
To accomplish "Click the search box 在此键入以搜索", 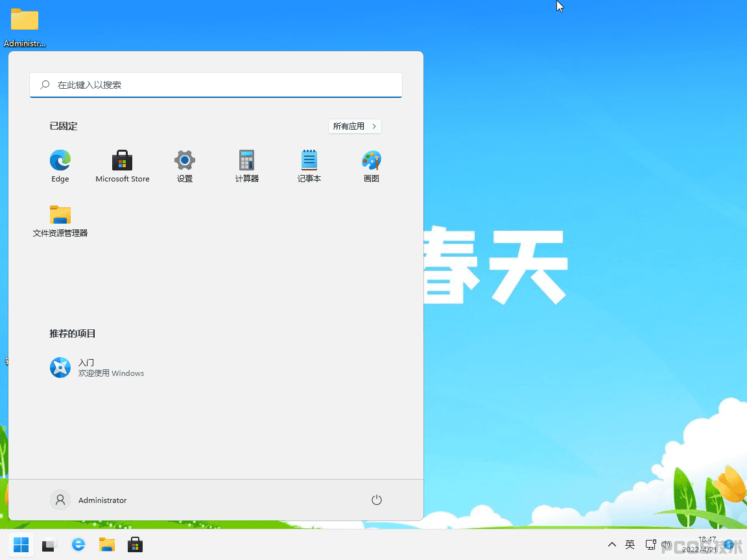I will pyautogui.click(x=216, y=85).
